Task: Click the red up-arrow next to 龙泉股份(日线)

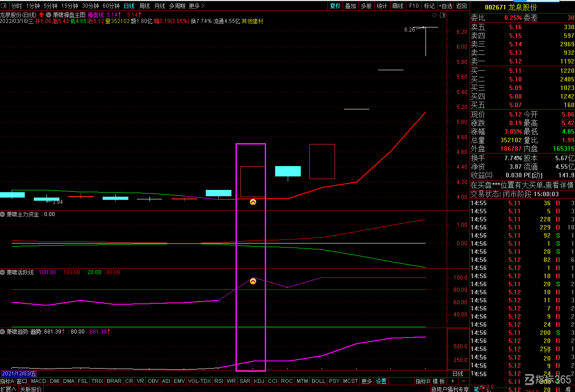Action: tap(41, 15)
